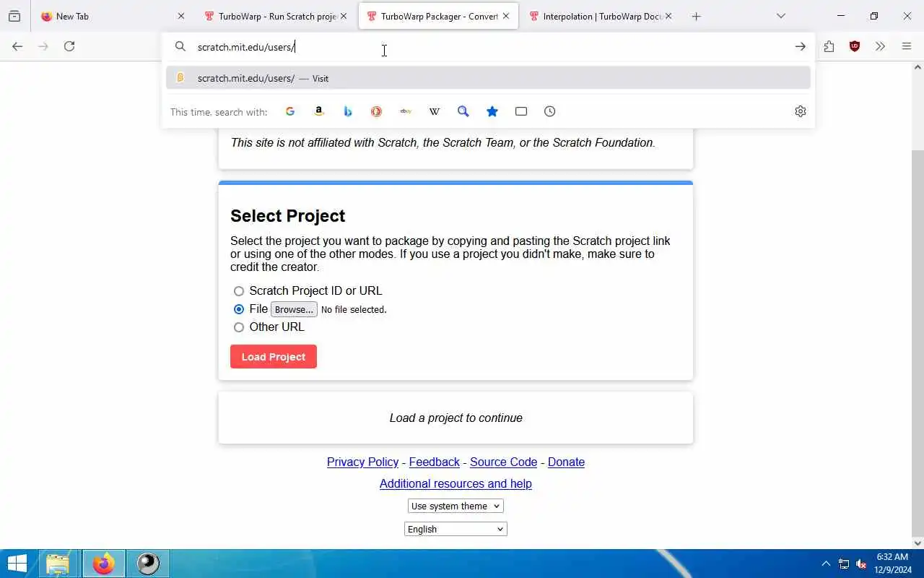
Task: Search bookmarks using the star icon
Action: tap(492, 111)
